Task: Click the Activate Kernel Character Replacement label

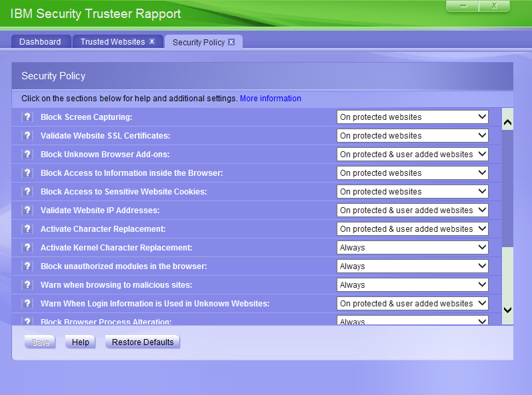Action: click(117, 248)
